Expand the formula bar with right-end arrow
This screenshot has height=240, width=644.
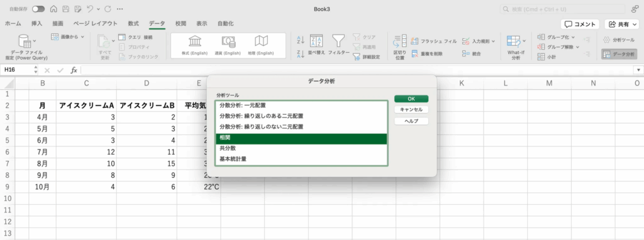point(639,70)
